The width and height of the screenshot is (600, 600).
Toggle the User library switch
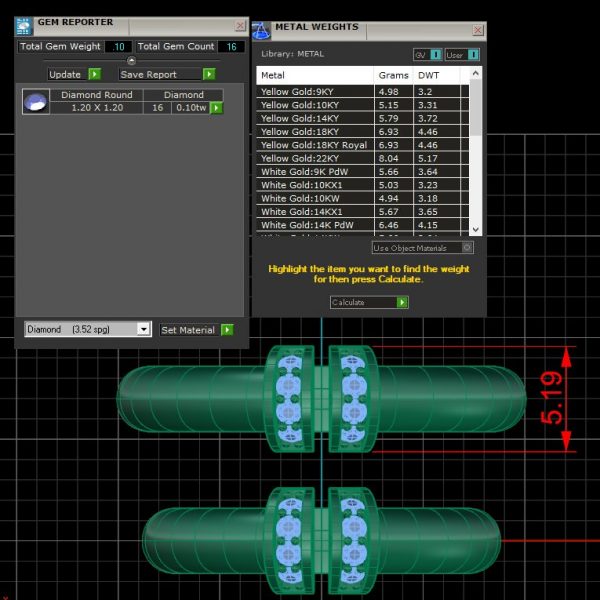pos(473,55)
